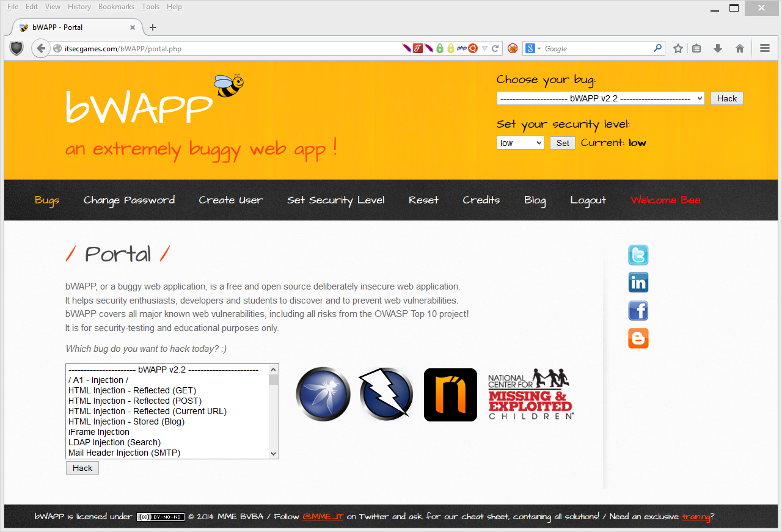Follow the @MME_IT Twitter link

pyautogui.click(x=323, y=517)
